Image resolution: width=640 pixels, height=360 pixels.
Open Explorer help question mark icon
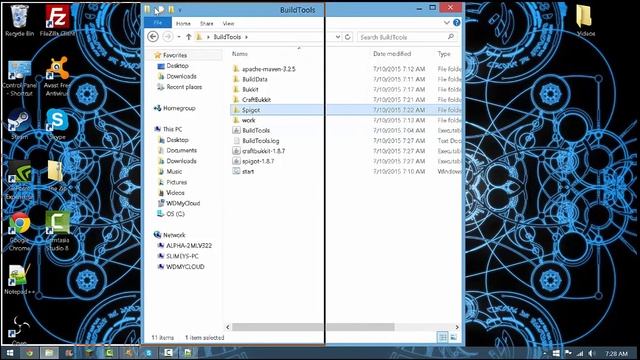point(457,23)
